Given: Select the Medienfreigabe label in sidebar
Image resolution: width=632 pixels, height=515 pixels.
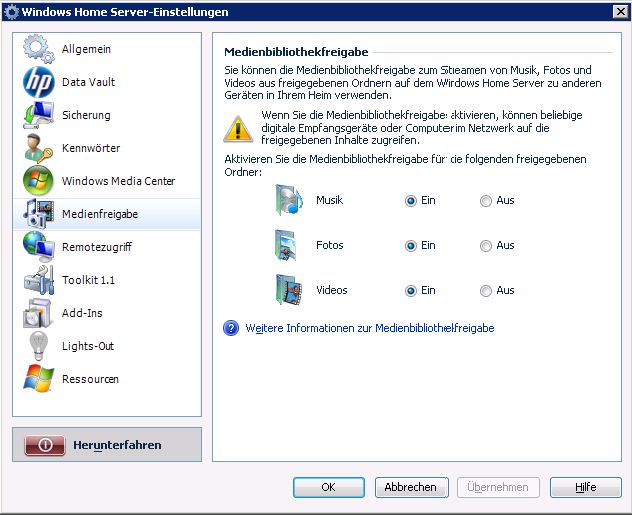Looking at the screenshot, I should (x=100, y=214).
